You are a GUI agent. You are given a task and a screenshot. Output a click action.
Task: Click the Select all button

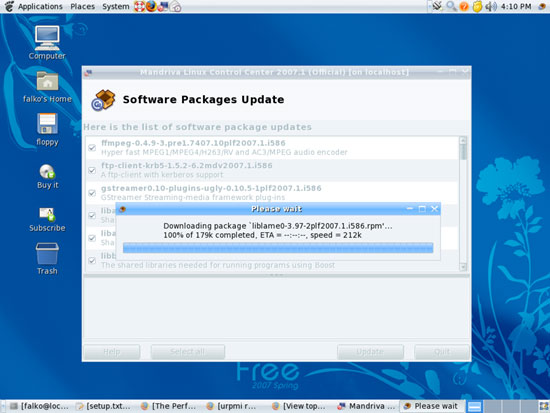188,352
